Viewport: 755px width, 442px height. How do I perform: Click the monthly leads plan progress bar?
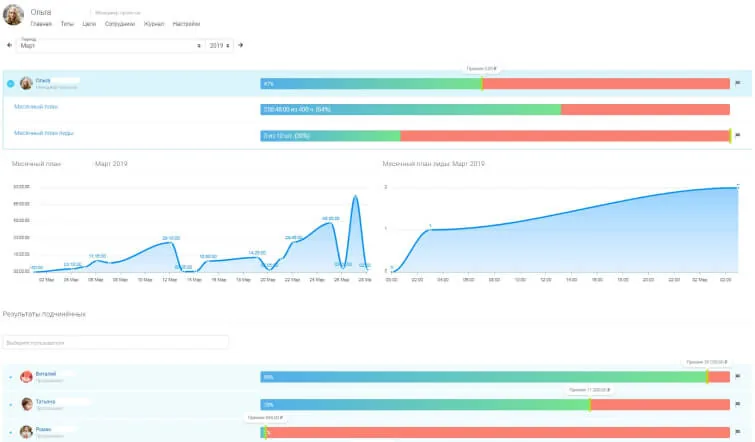pos(495,136)
